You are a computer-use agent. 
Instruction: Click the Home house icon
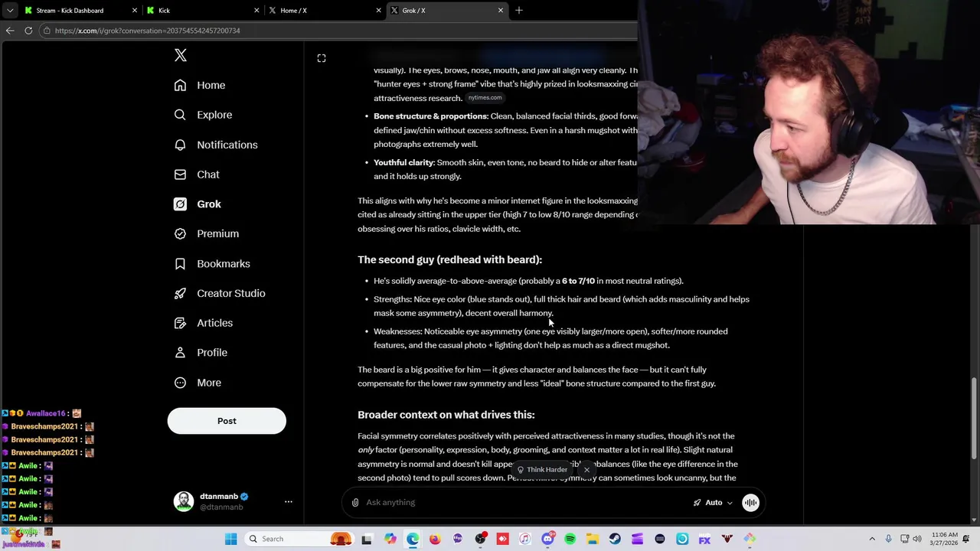coord(180,85)
